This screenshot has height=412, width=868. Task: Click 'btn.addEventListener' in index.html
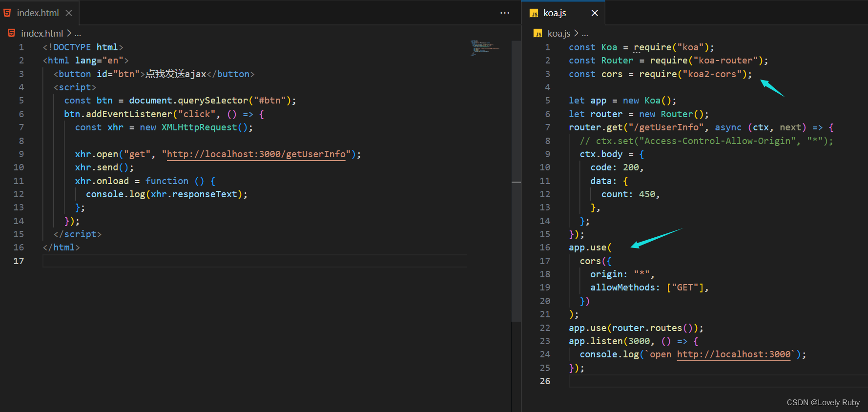point(118,114)
